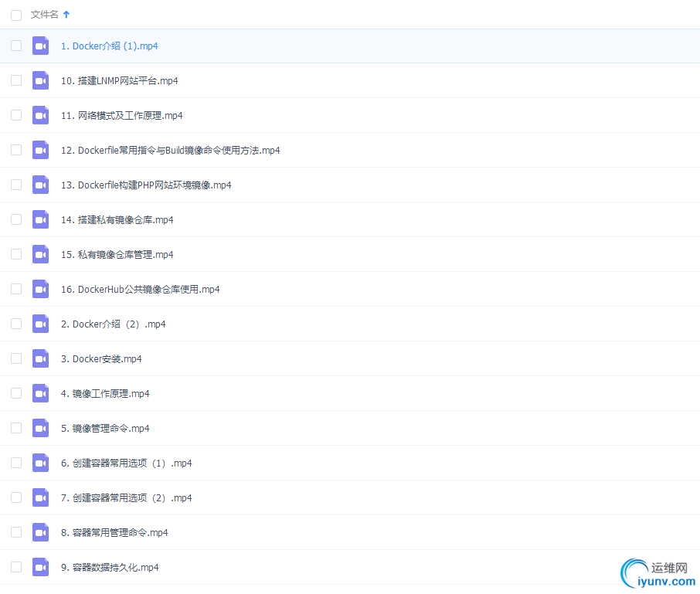
Task: Click the video icon beside '5. 镜像管理命令.mp4'
Action: click(40, 428)
